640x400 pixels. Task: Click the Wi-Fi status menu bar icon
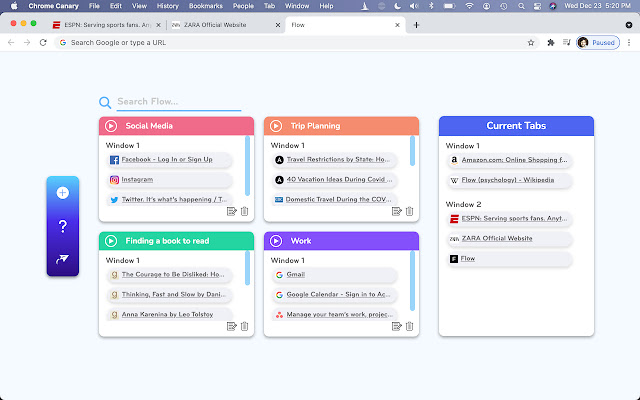click(x=469, y=6)
